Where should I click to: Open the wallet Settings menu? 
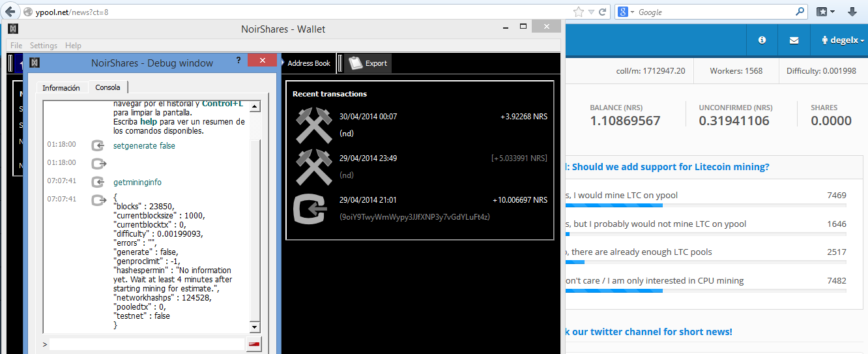click(44, 46)
